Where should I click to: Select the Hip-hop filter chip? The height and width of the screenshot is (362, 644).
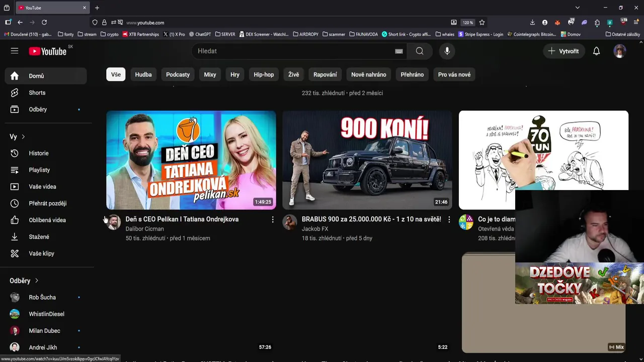pyautogui.click(x=264, y=74)
